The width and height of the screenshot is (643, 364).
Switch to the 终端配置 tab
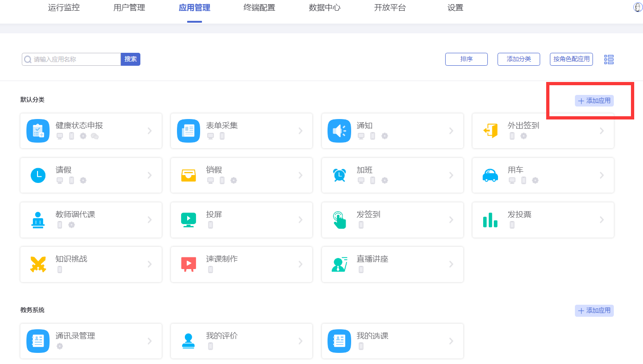coord(259,8)
